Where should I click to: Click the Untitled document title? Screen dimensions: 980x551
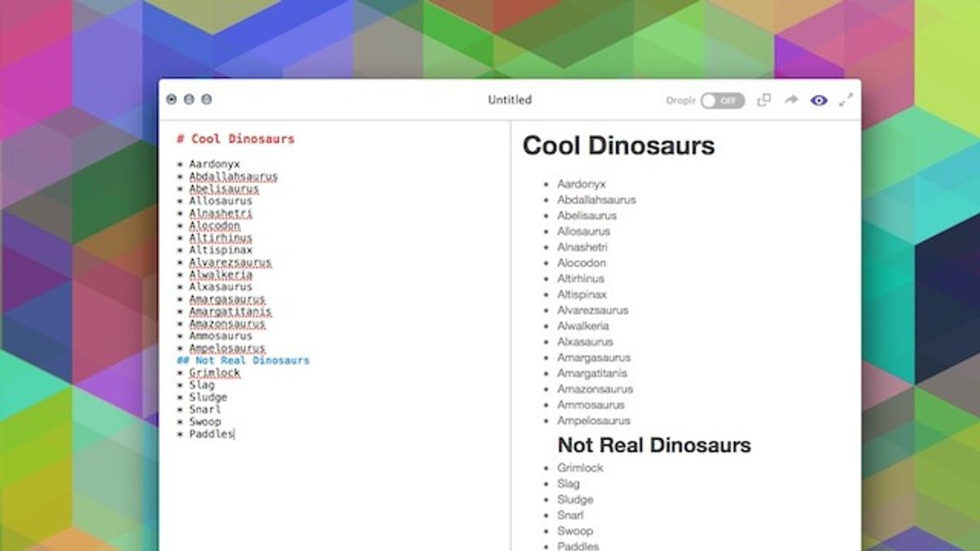510,100
